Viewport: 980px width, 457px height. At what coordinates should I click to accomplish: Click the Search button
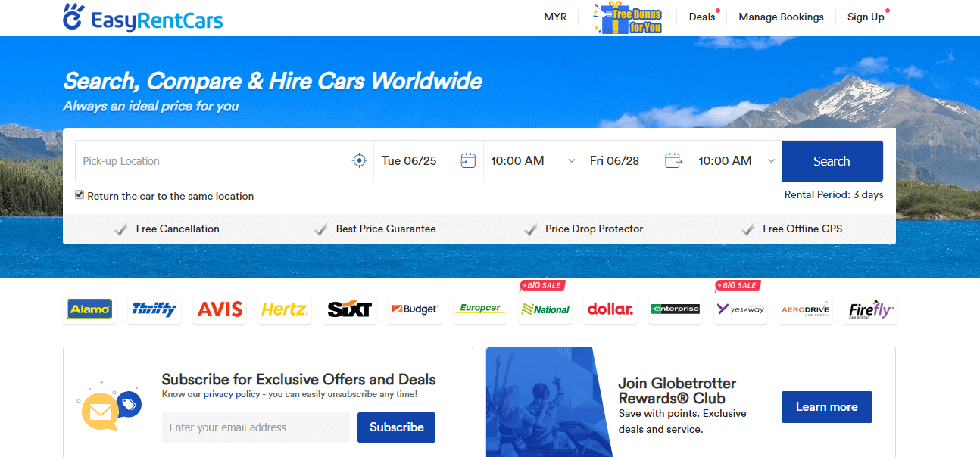tap(832, 161)
